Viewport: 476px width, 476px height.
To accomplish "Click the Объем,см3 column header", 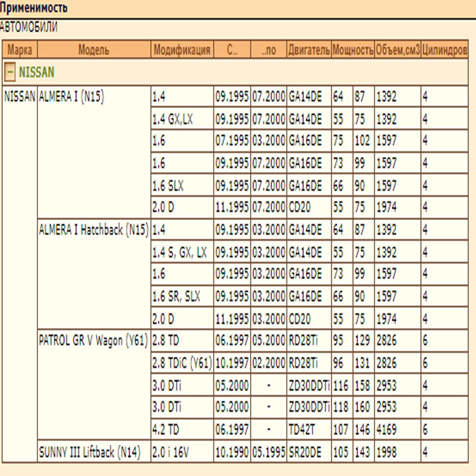I will point(398,50).
